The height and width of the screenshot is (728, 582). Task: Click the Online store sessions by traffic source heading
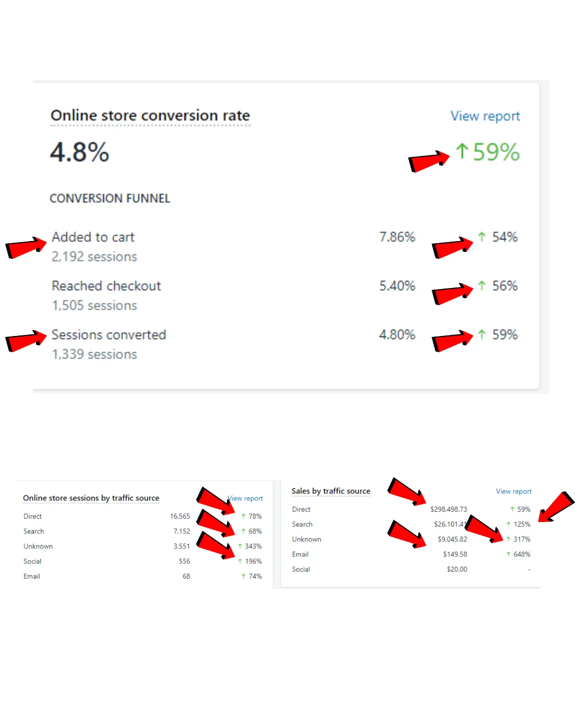pyautogui.click(x=91, y=498)
